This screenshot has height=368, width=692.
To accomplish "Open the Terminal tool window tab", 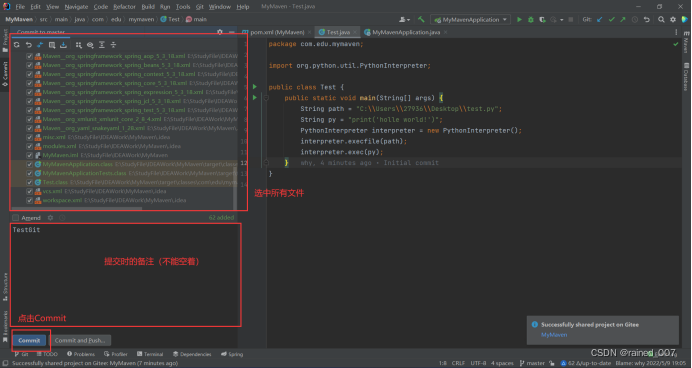I will pyautogui.click(x=150, y=354).
